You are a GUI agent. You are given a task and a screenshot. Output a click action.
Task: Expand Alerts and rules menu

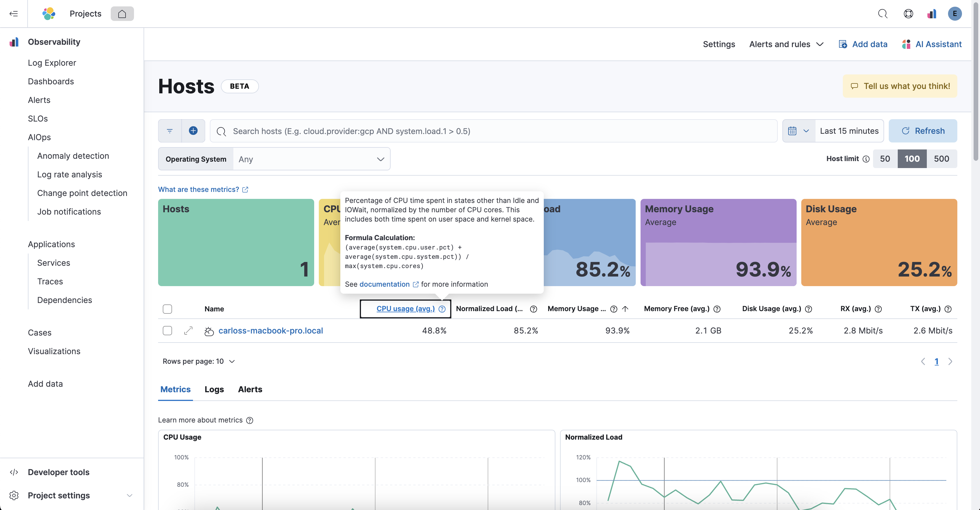(x=786, y=44)
